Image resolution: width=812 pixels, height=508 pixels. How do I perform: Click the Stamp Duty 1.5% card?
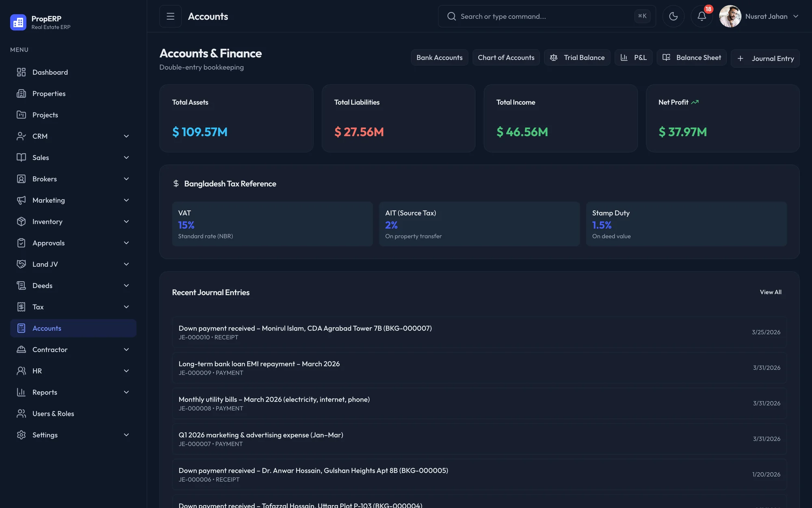point(686,224)
